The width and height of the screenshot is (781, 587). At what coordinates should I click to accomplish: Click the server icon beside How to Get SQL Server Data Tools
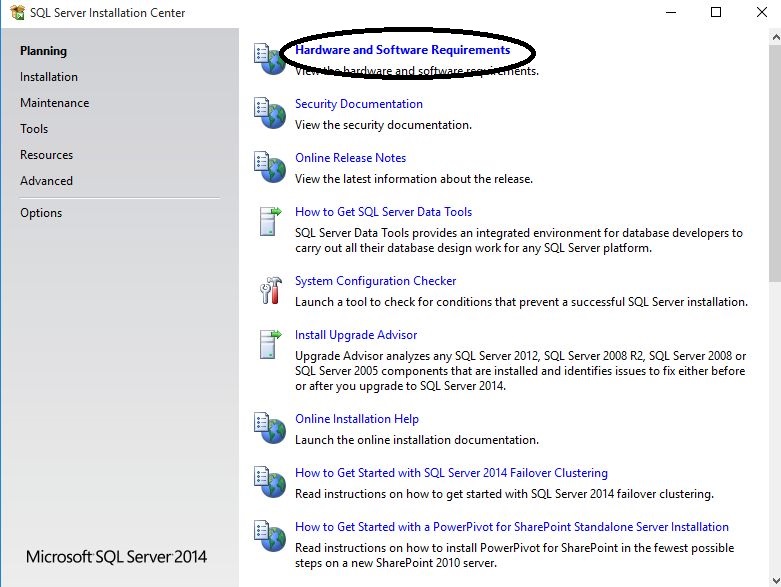pos(270,221)
